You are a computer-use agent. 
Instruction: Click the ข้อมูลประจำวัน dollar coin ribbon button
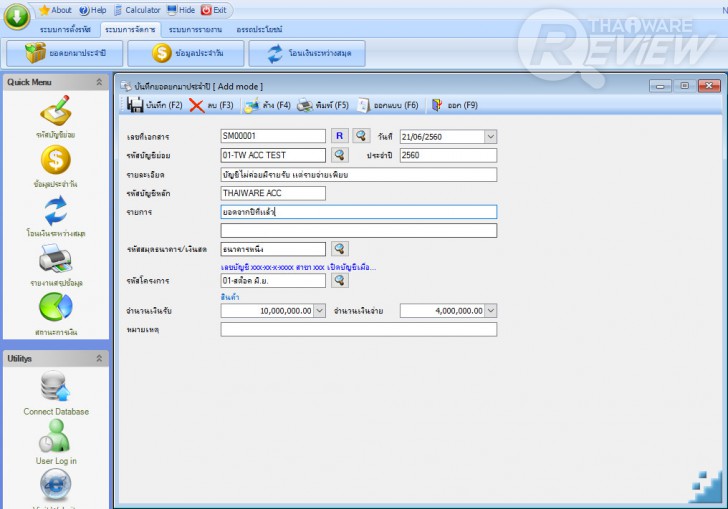click(186, 53)
